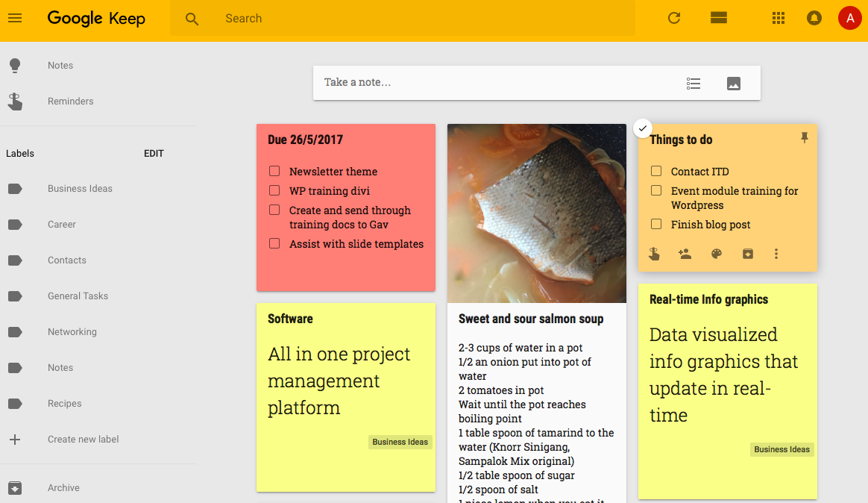This screenshot has width=868, height=503.
Task: Click the lightbulb Notes icon in sidebar
Action: tap(15, 66)
